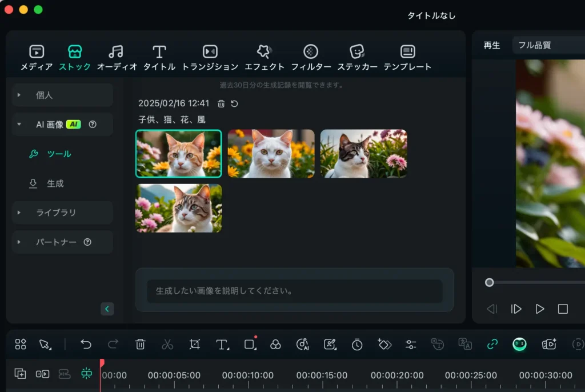585x392 pixels.
Task: Toggle the green magnetic snap icon on timeline
Action: [x=86, y=374]
